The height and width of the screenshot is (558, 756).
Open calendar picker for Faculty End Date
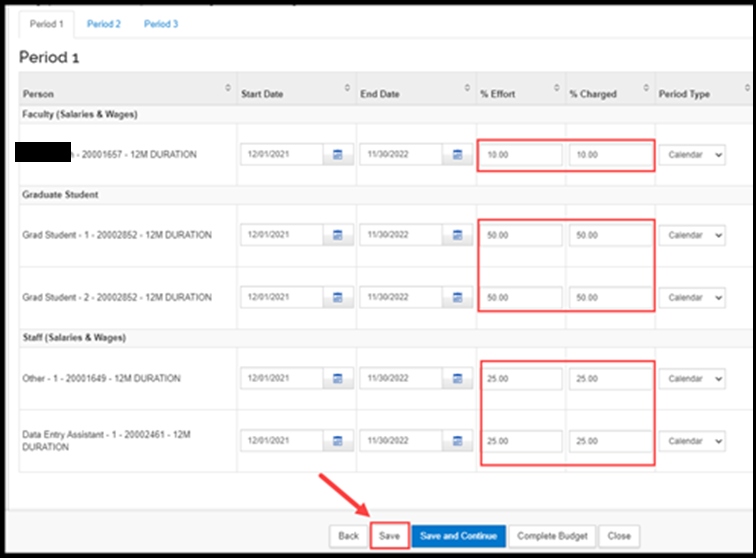tap(457, 155)
